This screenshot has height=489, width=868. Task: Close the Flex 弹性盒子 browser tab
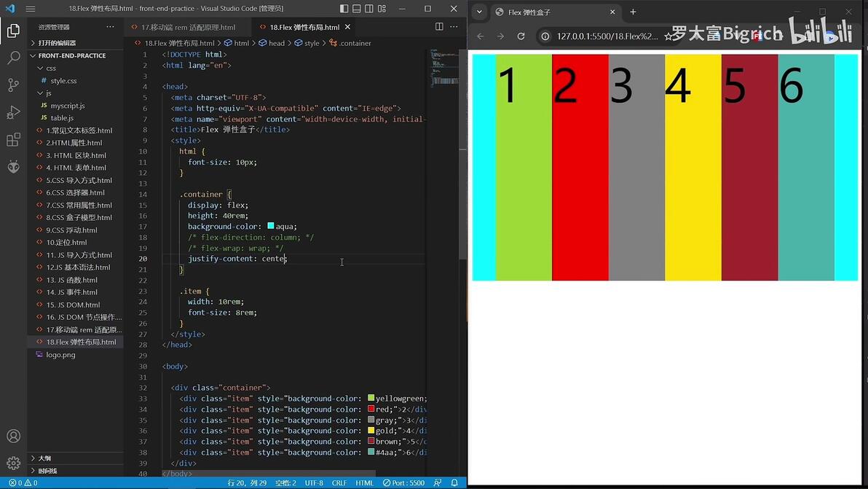click(x=612, y=12)
